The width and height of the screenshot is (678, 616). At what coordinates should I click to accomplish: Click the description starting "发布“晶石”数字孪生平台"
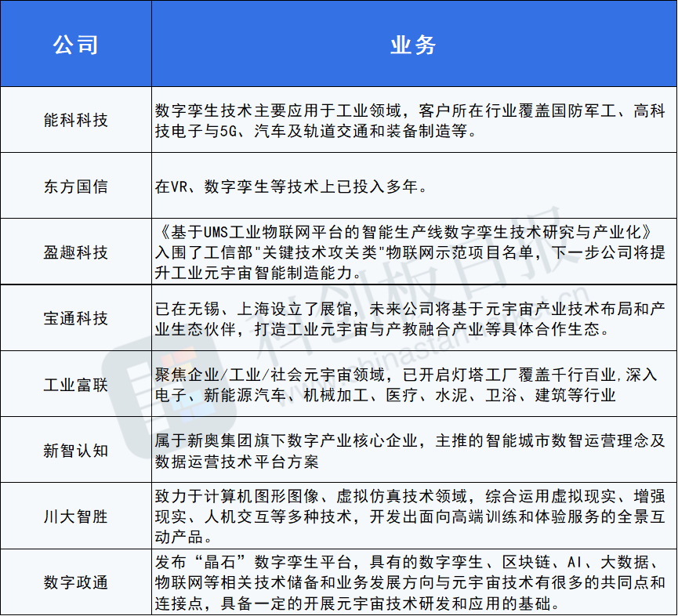[x=410, y=583]
